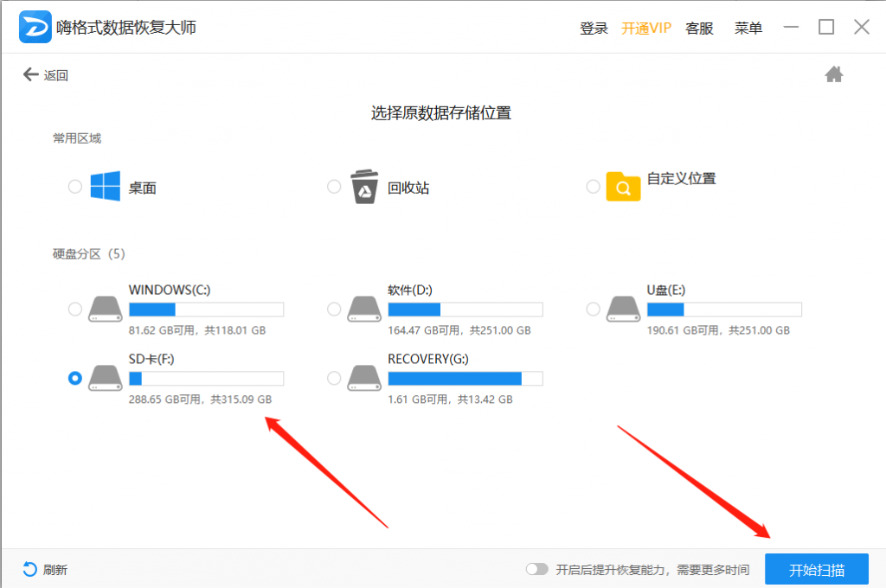Click the 刷新 refresh label
The image size is (886, 588).
tap(55, 570)
